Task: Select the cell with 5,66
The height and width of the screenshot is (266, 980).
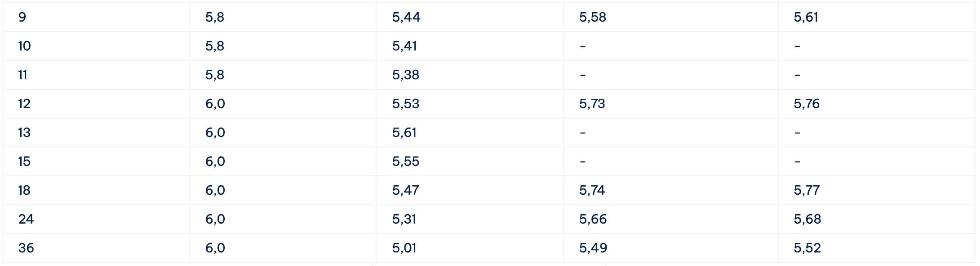Action: point(671,219)
